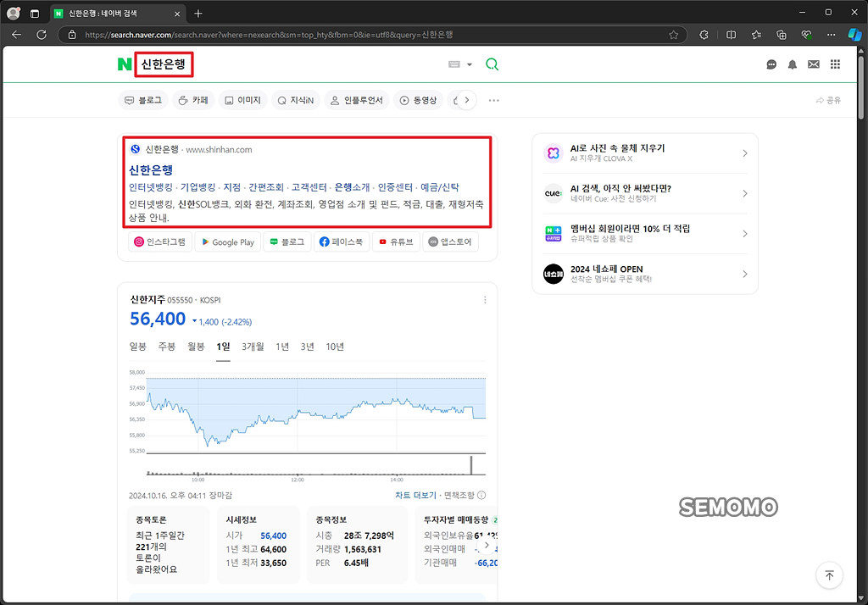The image size is (868, 605).
Task: Open stock card three-dot menu
Action: (485, 299)
